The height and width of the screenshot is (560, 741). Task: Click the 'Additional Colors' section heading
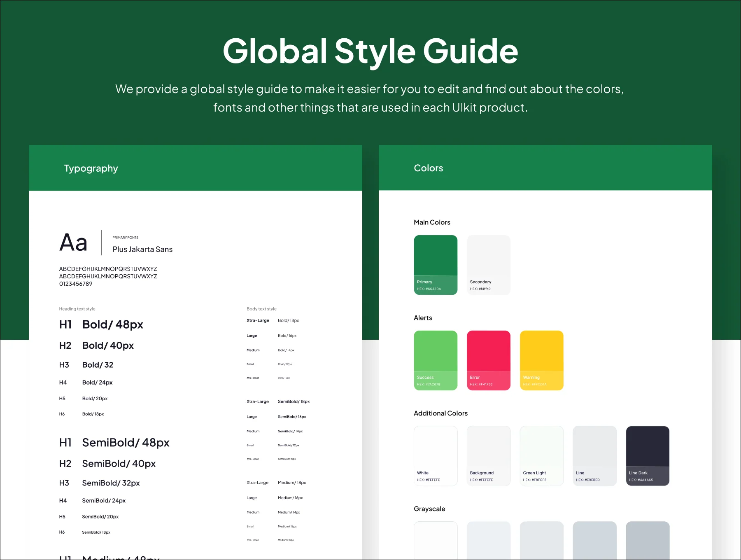click(x=440, y=413)
